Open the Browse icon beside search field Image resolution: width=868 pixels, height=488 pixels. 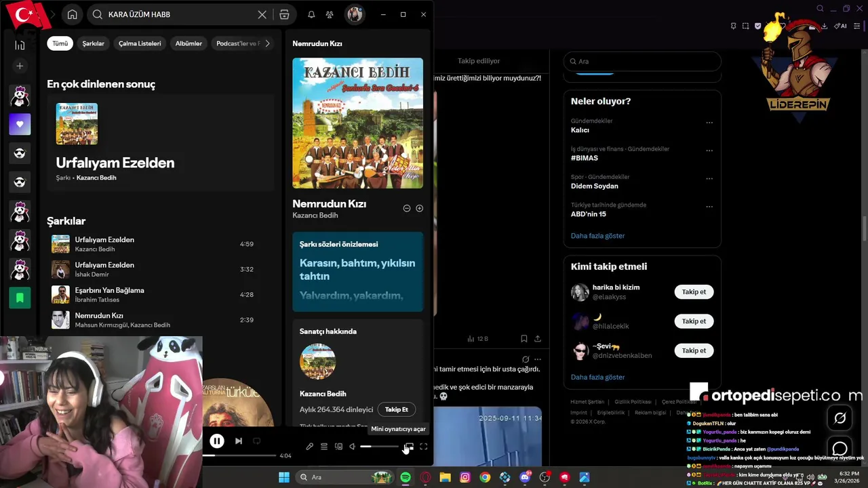[x=284, y=14]
